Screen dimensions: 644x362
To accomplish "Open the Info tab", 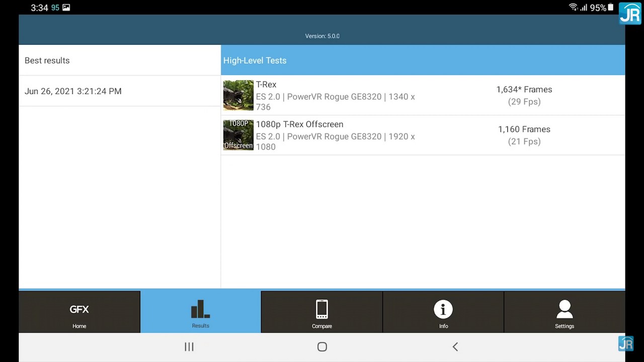I will click(443, 312).
